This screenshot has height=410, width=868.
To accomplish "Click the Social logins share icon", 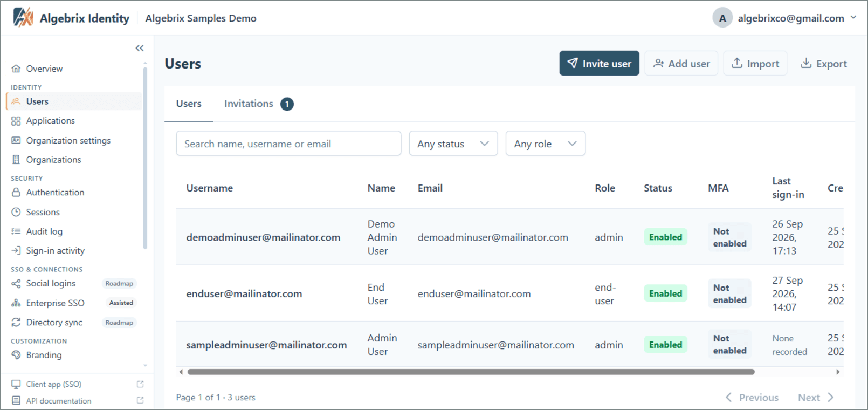I will (x=16, y=283).
